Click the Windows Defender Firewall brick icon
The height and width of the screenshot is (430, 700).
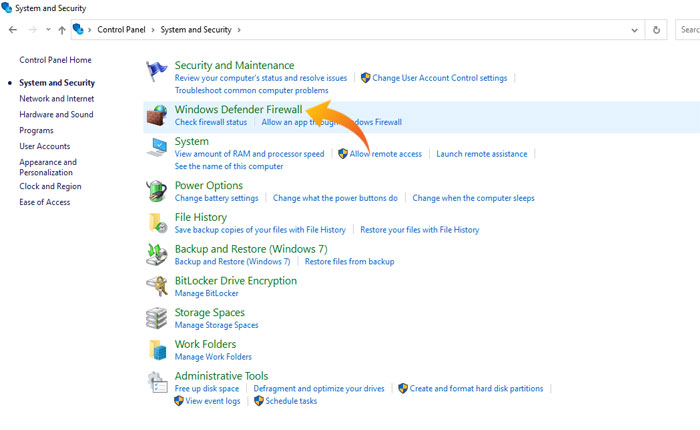tap(157, 115)
